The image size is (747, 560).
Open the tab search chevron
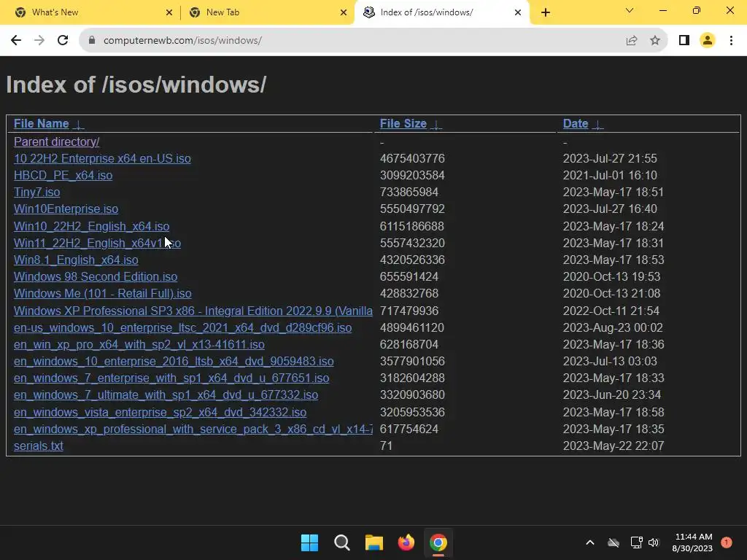(630, 10)
